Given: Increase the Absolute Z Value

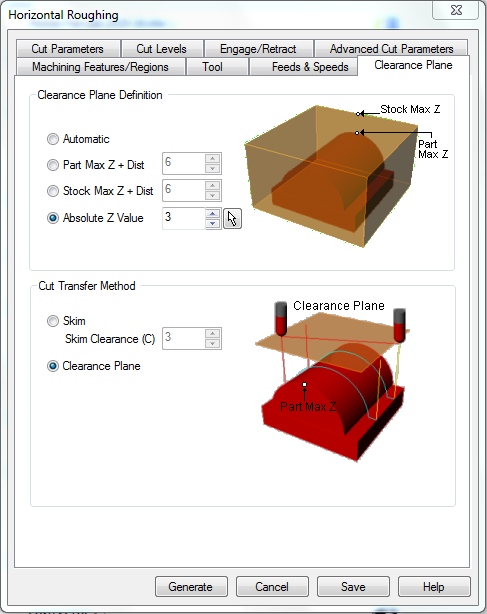Looking at the screenshot, I should tap(213, 213).
